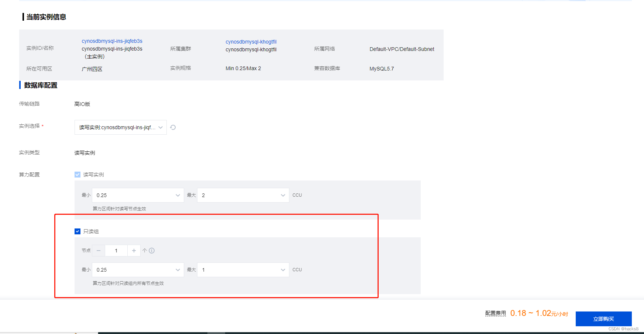Screen dimensions: 644x334
Task: Open cluster link cynosdbmysql-khogtfil
Action: tap(251, 42)
